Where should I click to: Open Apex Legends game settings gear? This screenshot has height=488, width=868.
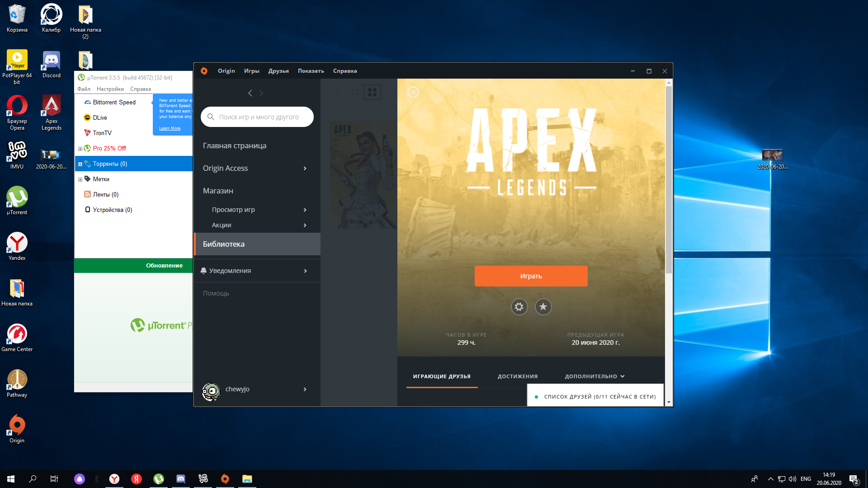click(519, 307)
